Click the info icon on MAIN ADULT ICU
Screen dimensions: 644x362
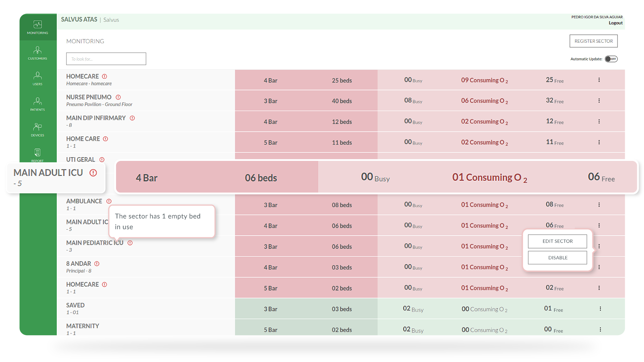click(x=93, y=173)
